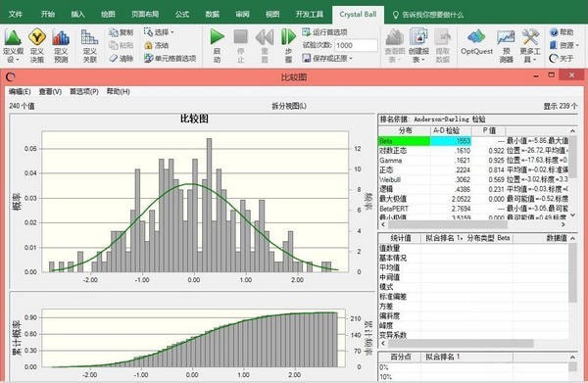Open the View (V) menu in the comparison chart
The image size is (588, 383).
50,91
